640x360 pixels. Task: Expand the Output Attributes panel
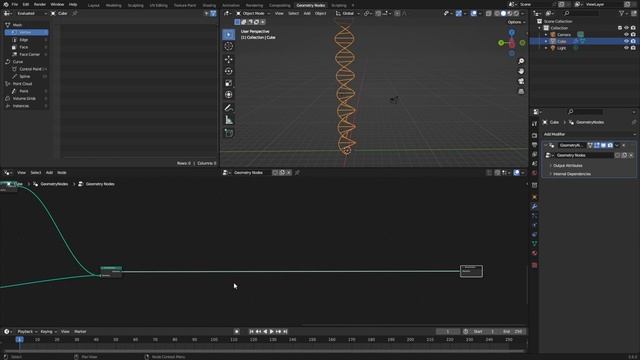coord(567,166)
